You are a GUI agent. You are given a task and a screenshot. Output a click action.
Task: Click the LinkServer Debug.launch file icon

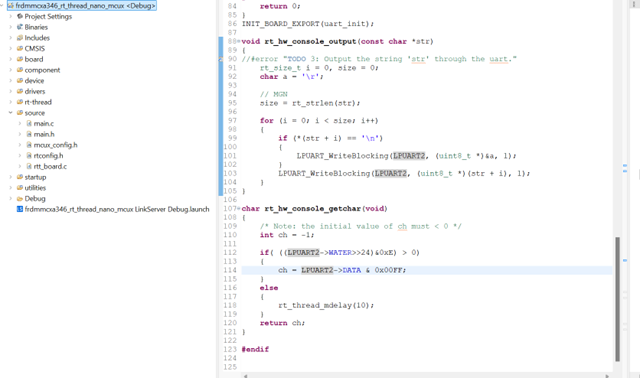tap(20, 209)
